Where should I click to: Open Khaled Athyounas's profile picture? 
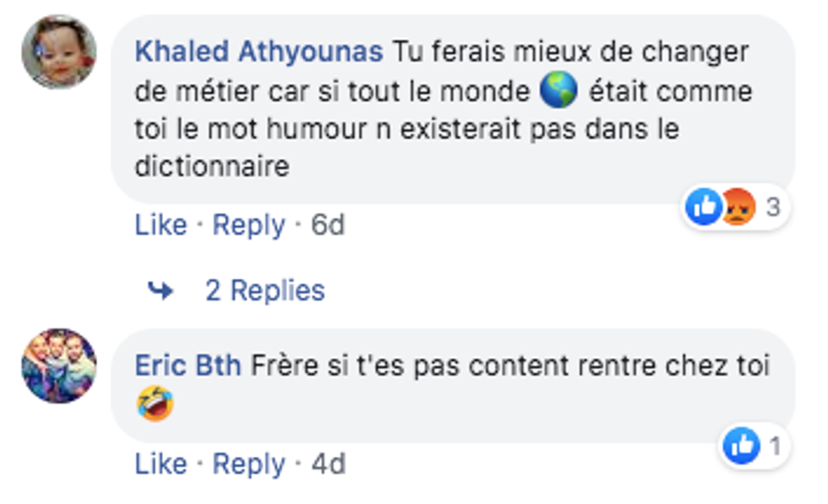coord(58,51)
